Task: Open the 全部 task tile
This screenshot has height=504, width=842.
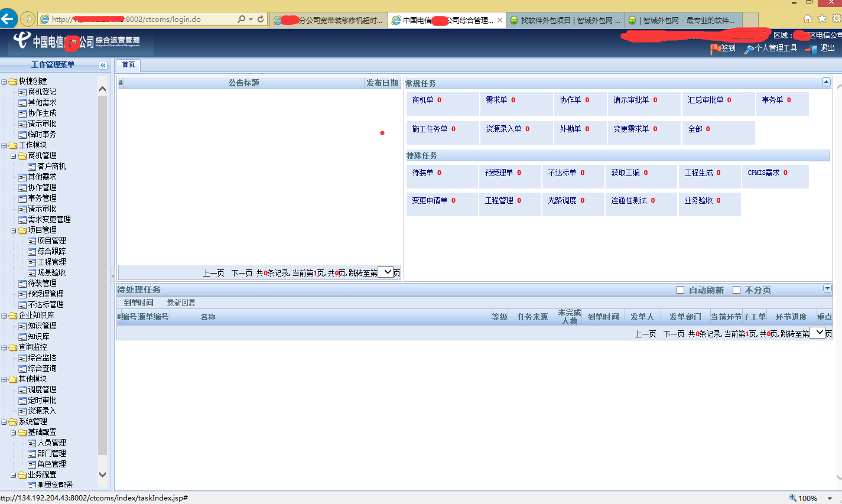Action: tap(719, 133)
